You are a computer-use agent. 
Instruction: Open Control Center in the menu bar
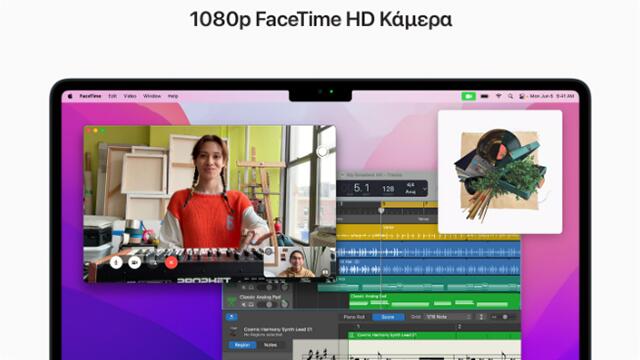(x=522, y=96)
